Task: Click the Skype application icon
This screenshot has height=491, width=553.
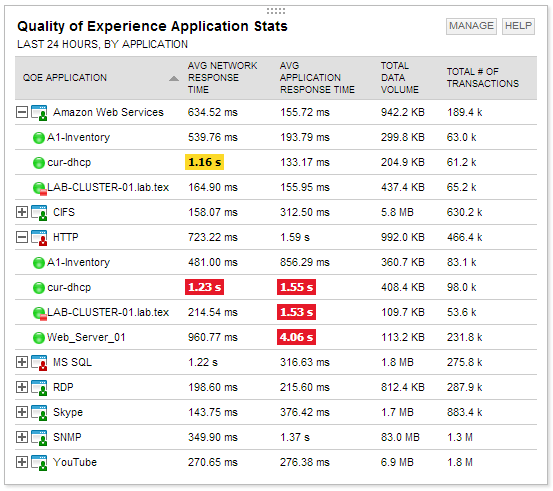Action: 39,412
